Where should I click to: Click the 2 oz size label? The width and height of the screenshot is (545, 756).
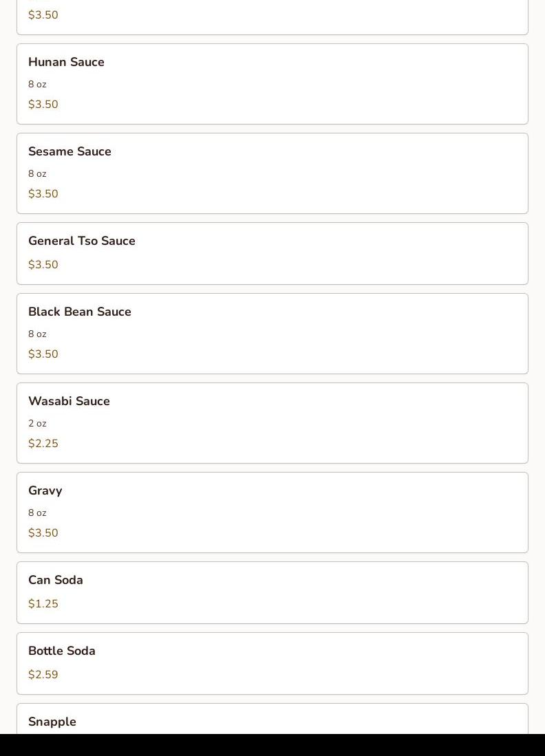(x=37, y=424)
